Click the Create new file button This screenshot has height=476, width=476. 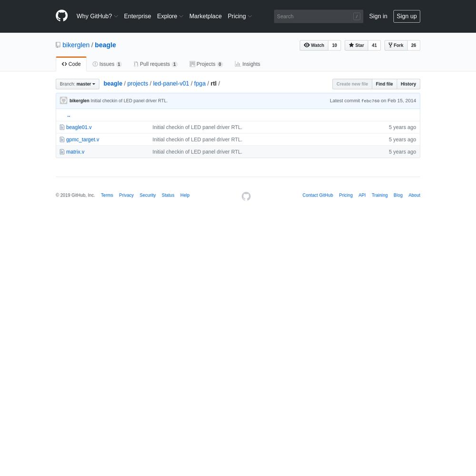point(352,84)
